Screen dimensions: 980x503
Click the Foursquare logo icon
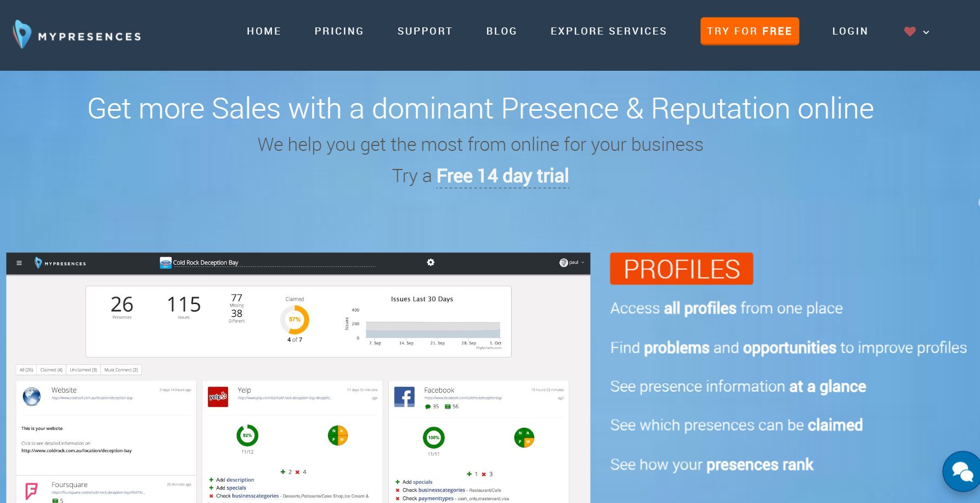pyautogui.click(x=32, y=490)
